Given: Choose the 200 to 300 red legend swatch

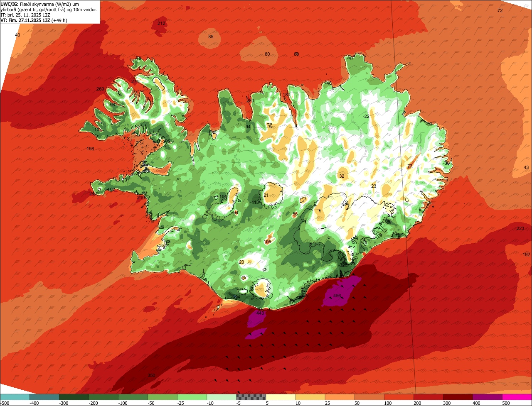Looking at the screenshot, I should click(428, 397).
